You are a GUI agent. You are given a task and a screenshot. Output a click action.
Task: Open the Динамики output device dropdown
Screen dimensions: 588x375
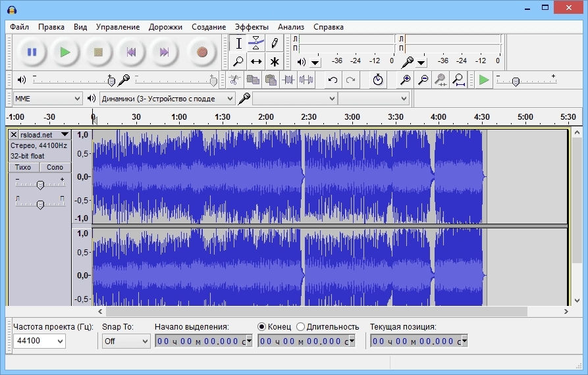tap(167, 99)
